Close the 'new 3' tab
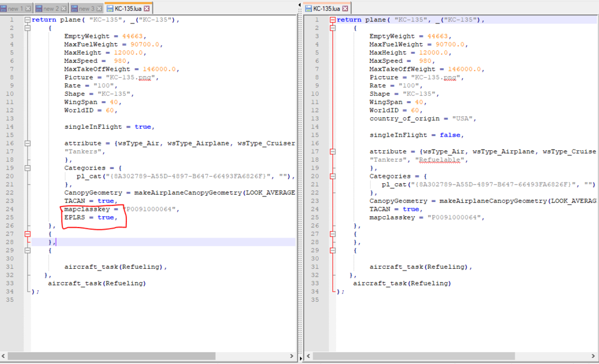Screen dimensions: 599x364 pyautogui.click(x=99, y=8)
